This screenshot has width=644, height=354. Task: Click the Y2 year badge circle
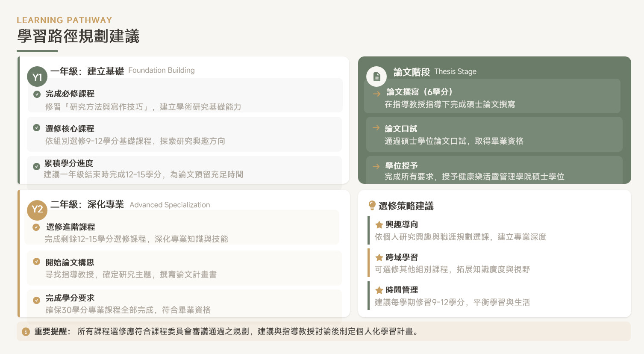37,209
